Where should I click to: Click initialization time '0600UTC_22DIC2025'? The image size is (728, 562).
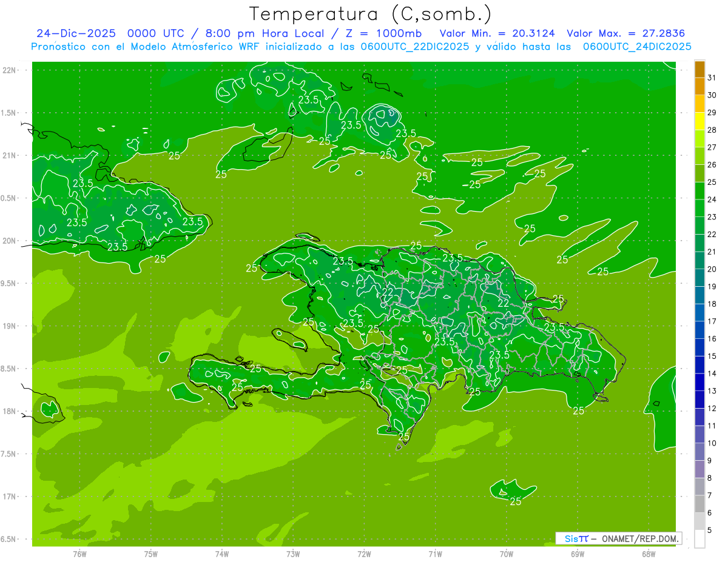click(415, 47)
